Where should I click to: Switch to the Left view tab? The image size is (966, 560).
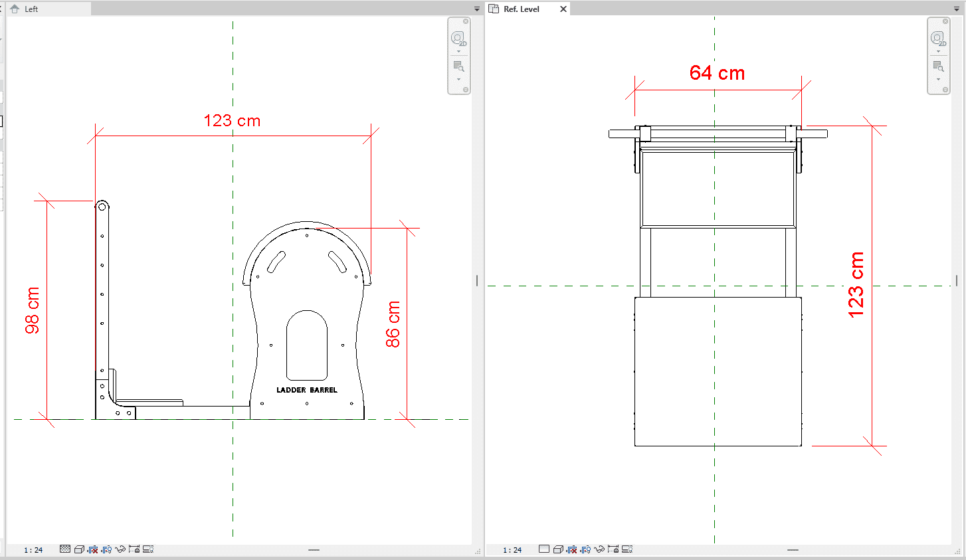click(31, 9)
